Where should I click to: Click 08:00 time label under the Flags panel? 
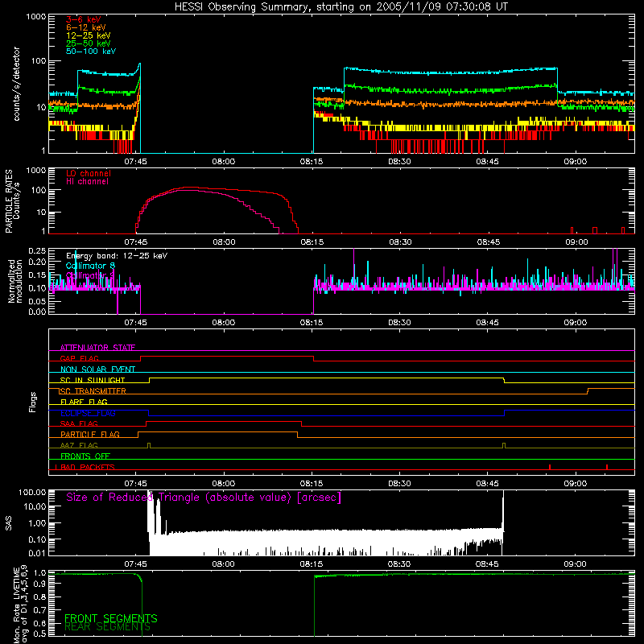[x=224, y=484]
